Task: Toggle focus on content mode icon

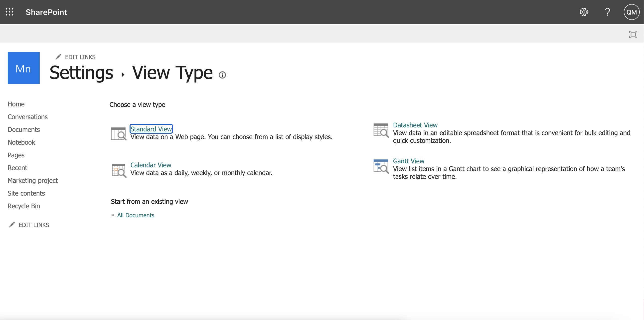Action: click(x=633, y=34)
